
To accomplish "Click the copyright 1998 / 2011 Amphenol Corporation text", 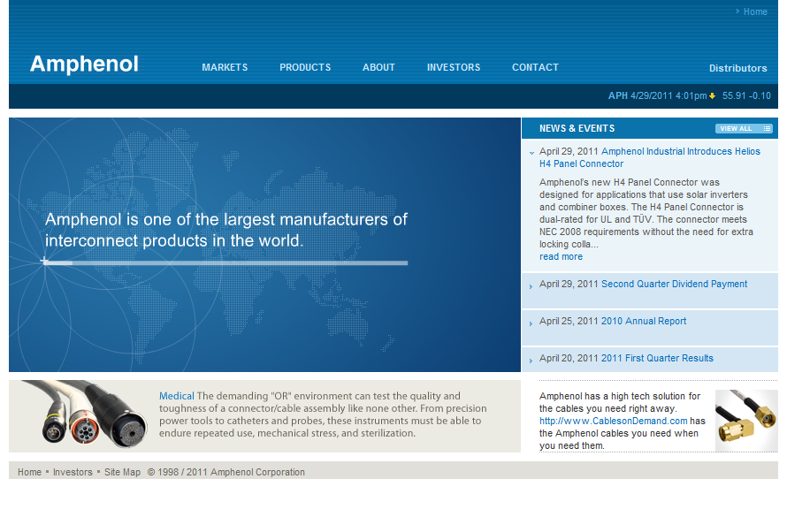I will coord(225,472).
